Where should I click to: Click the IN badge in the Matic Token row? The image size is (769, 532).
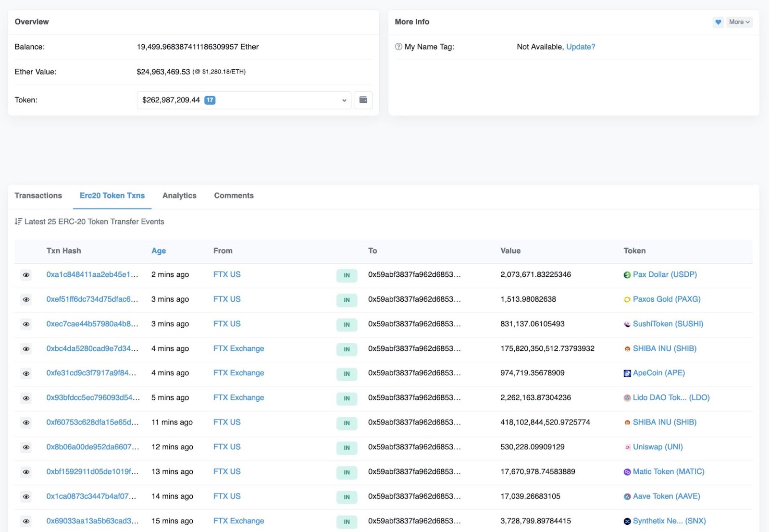pyautogui.click(x=347, y=472)
